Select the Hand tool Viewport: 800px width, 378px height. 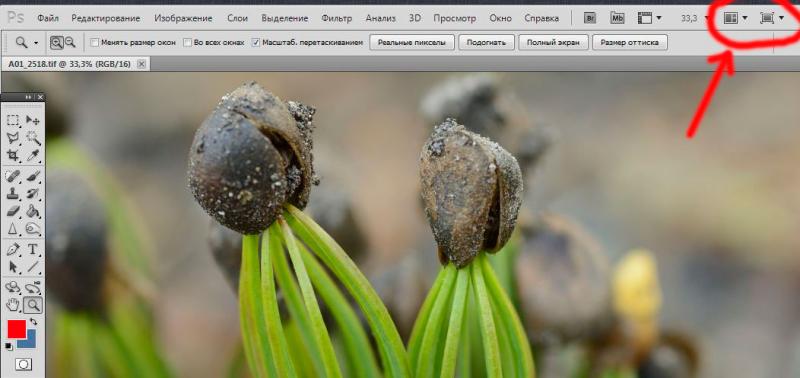(x=13, y=306)
